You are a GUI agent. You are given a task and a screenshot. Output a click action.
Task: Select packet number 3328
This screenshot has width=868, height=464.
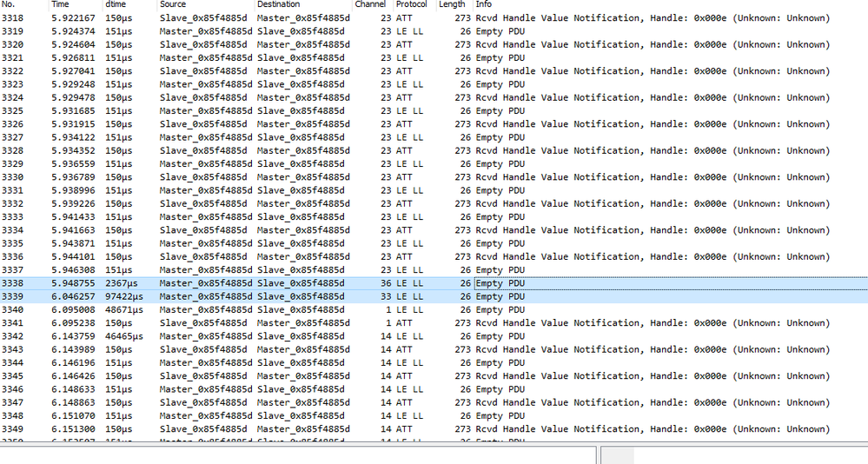coord(12,151)
